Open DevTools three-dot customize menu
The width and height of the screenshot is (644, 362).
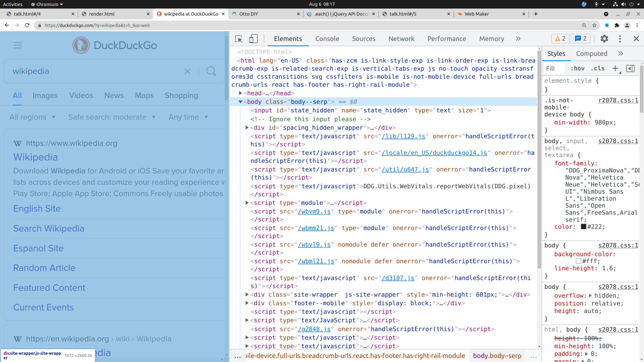[x=620, y=39]
